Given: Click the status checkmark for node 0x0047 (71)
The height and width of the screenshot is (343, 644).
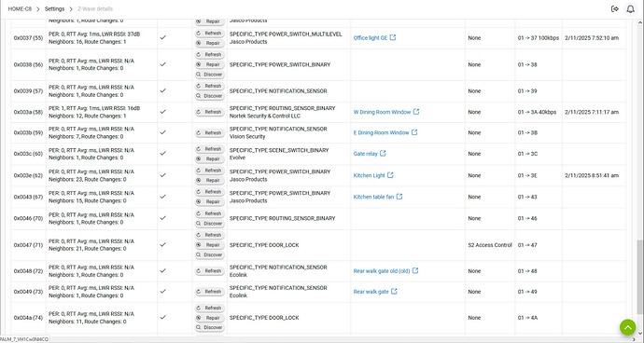Looking at the screenshot, I should pos(163,244).
